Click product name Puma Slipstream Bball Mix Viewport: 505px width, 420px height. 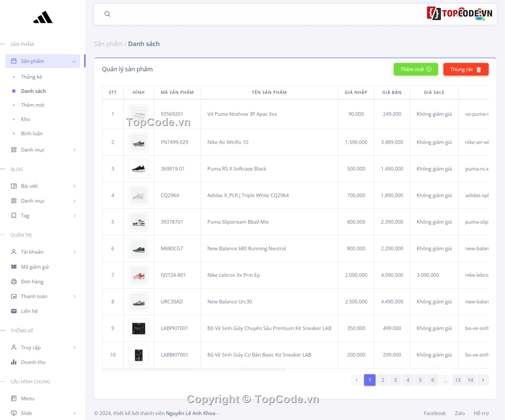238,222
